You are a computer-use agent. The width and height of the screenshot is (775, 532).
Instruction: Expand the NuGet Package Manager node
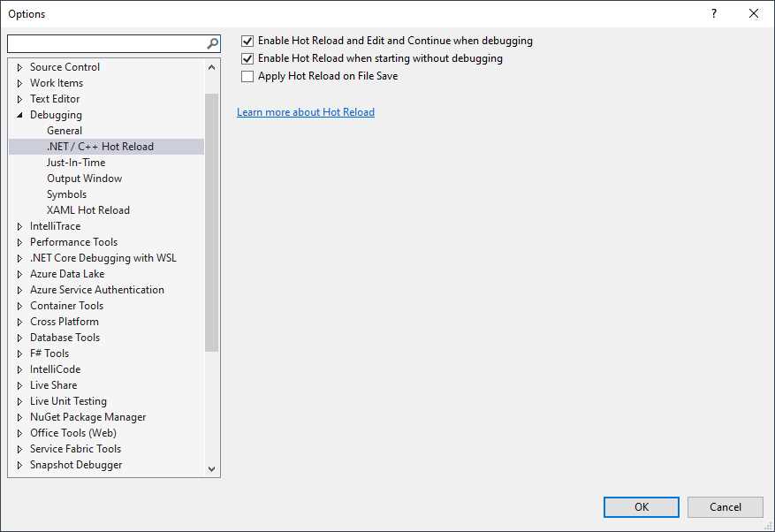(21, 416)
